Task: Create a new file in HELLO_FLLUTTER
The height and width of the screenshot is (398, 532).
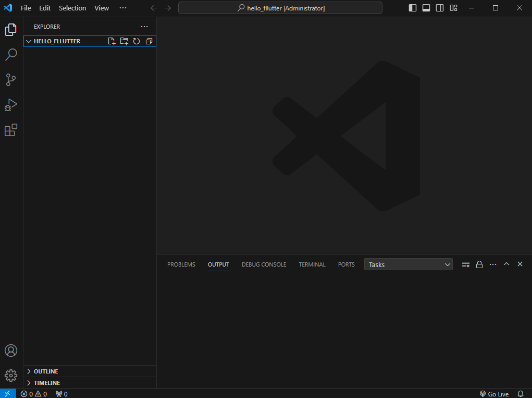Action: [x=112, y=41]
